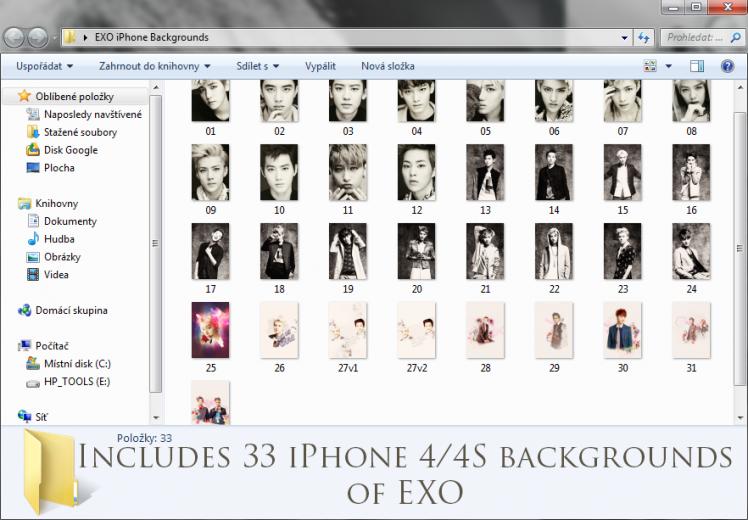This screenshot has width=748, height=520.
Task: Click the file name label 22
Action: click(554, 289)
